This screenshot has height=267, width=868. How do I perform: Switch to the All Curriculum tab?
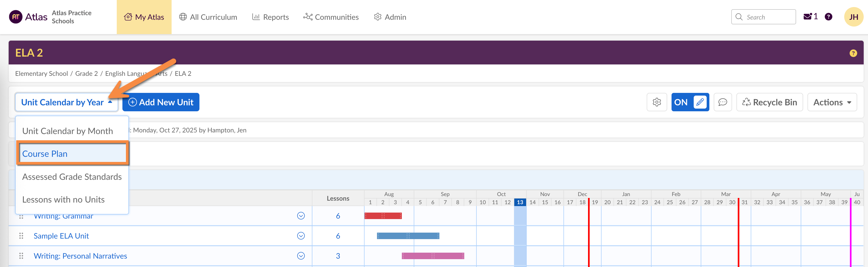point(208,17)
